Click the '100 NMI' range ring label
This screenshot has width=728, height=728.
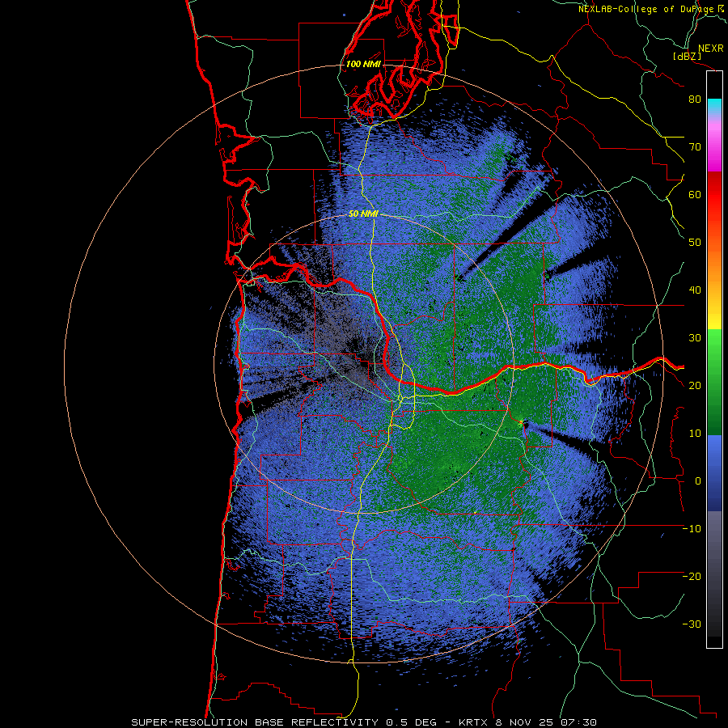363,64
